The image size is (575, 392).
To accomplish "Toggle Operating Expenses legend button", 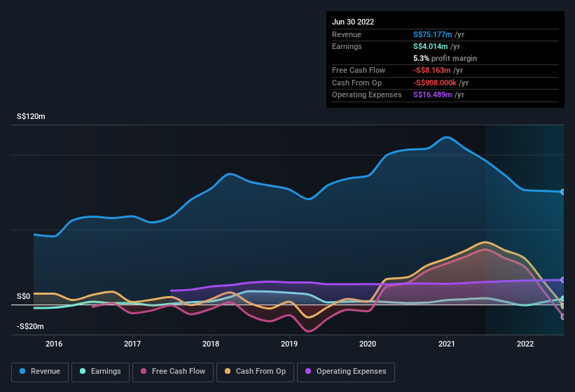I will (x=346, y=372).
